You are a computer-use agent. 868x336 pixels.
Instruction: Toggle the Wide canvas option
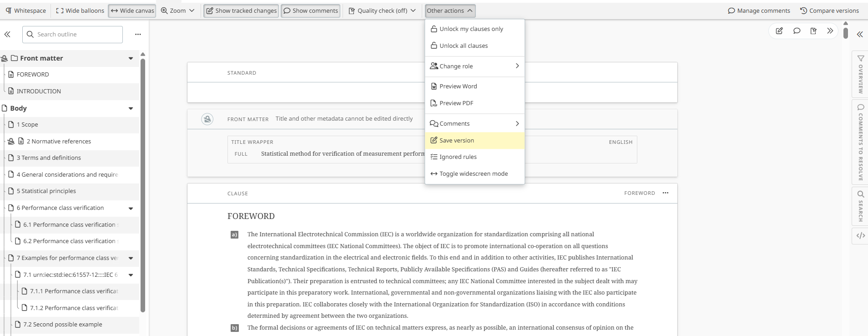coord(132,11)
